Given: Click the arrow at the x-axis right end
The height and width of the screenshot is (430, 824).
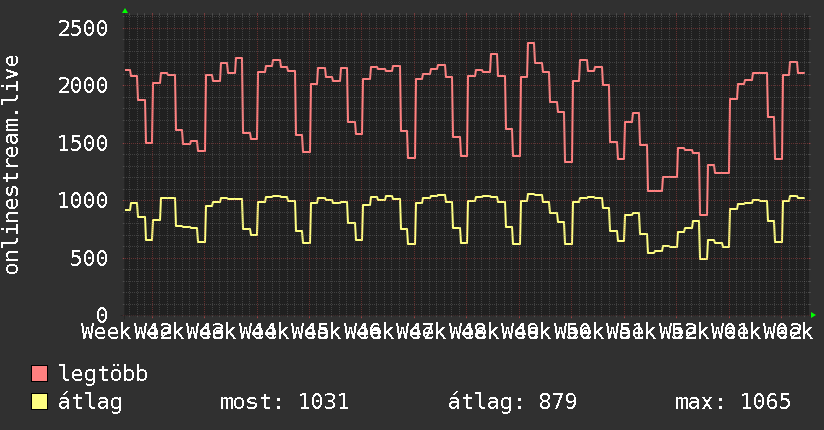Looking at the screenshot, I should 812,315.
